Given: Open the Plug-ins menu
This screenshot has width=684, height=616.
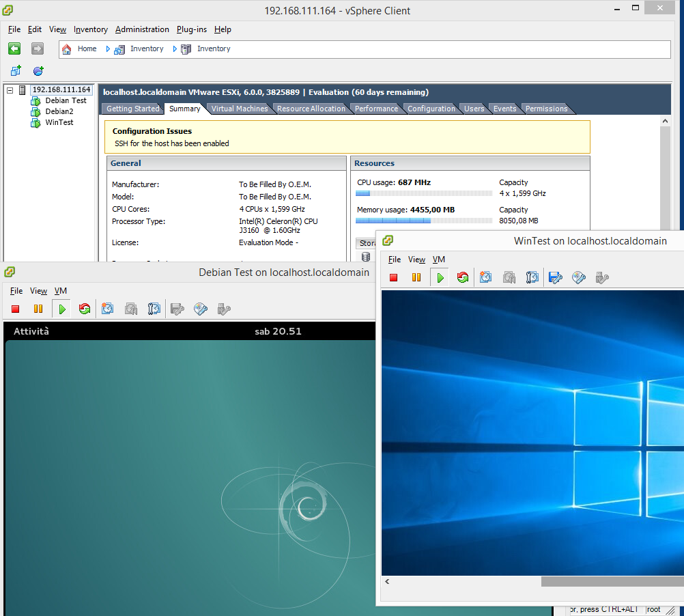Looking at the screenshot, I should click(x=192, y=29).
